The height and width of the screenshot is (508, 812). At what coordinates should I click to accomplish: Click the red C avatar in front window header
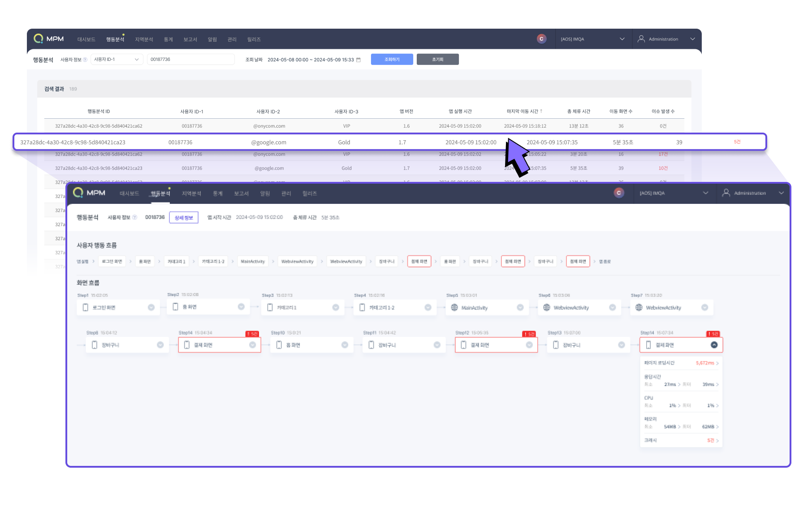point(619,193)
